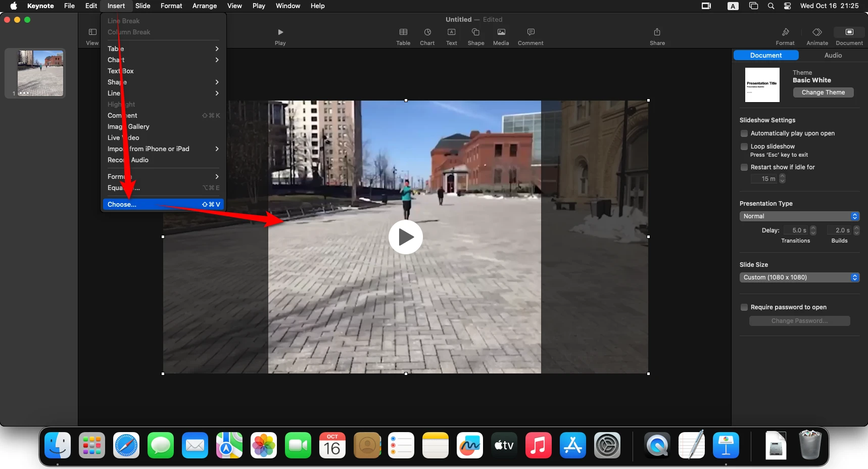The width and height of the screenshot is (868, 469).
Task: Click the Share toolbar icon
Action: tap(657, 32)
